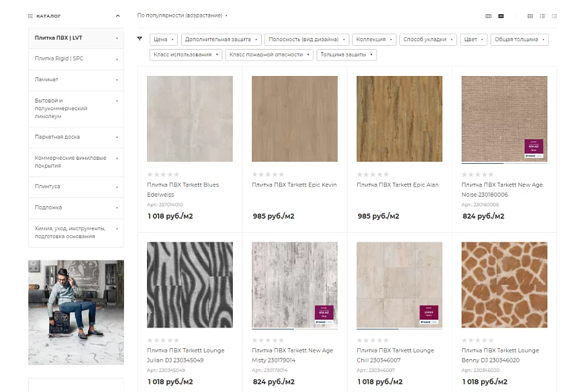This screenshot has width=588, height=392.
Task: Click the fifth star under Lounge Julian DJ
Action: (176, 340)
